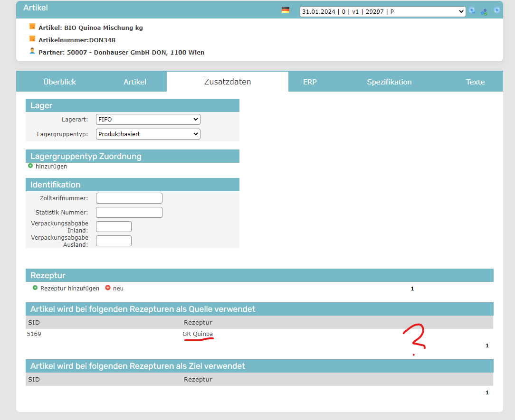
Task: Click the gears icon with green checkmark
Action: pyautogui.click(x=484, y=12)
